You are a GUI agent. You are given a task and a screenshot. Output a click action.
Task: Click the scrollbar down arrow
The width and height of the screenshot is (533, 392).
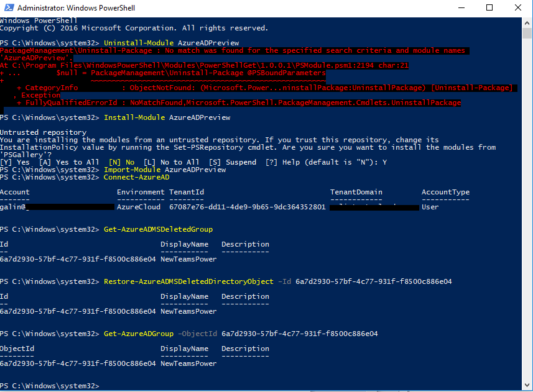point(527,385)
